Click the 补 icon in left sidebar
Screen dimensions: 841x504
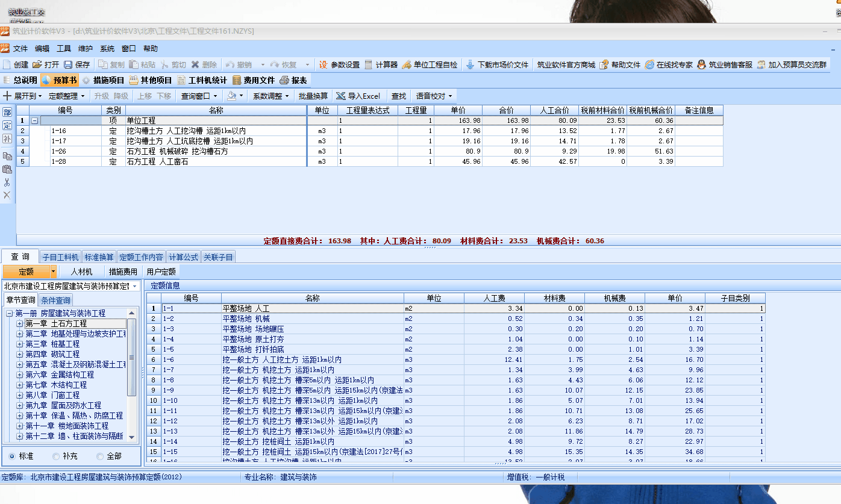point(7,139)
